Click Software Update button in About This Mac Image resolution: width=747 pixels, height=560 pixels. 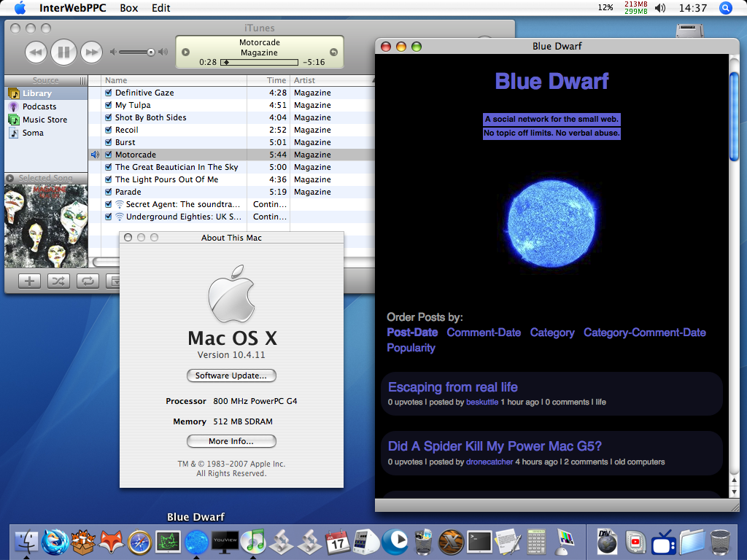coord(231,376)
